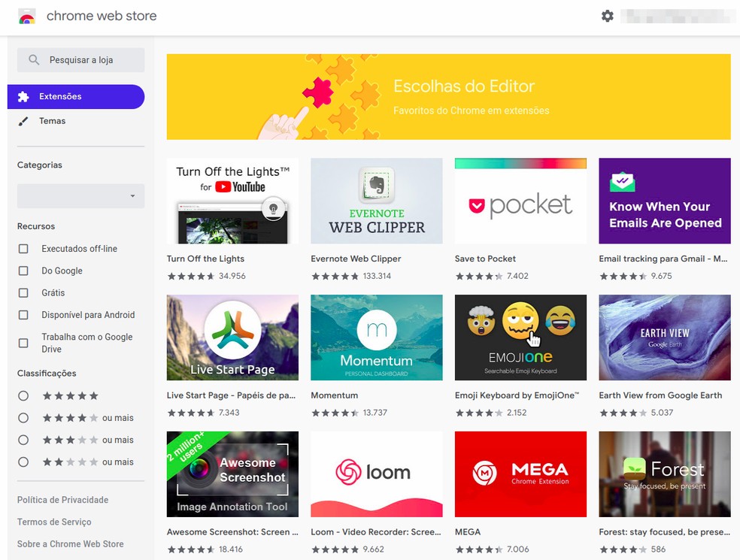Click the search magnifier icon
This screenshot has width=740, height=560.
point(34,60)
